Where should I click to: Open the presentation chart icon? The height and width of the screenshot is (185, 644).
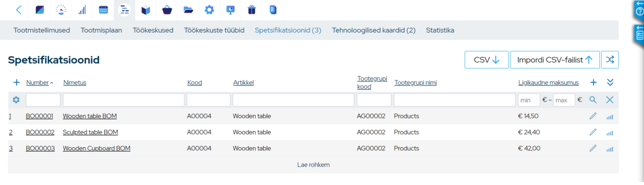click(230, 10)
